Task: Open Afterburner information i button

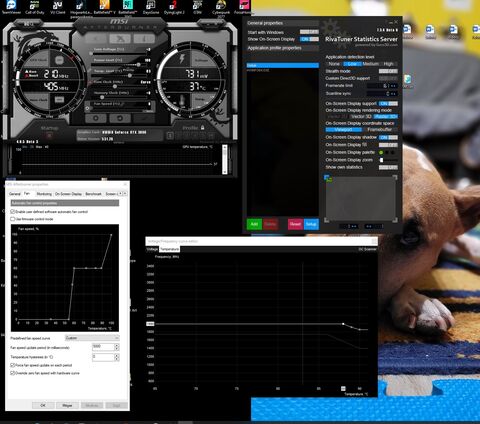Action: [144, 39]
